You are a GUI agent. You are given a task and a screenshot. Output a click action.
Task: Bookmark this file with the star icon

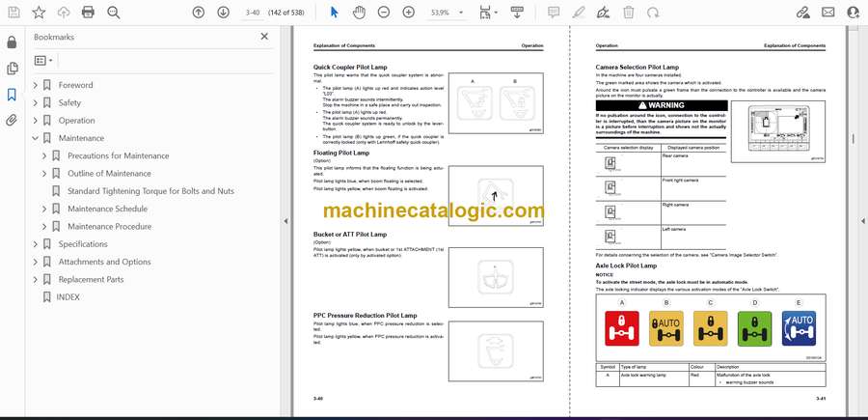39,13
